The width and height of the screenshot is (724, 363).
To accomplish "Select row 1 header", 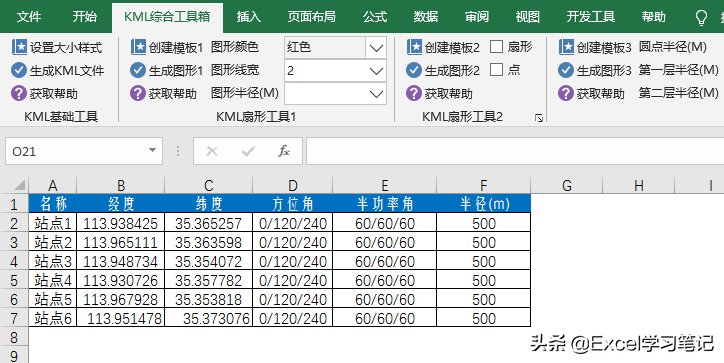I will (14, 204).
